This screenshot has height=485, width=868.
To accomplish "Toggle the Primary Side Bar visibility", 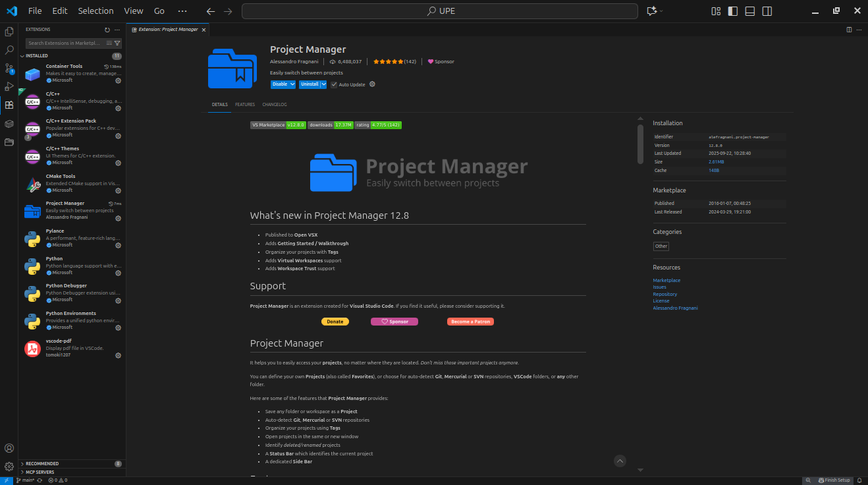I will [x=732, y=11].
